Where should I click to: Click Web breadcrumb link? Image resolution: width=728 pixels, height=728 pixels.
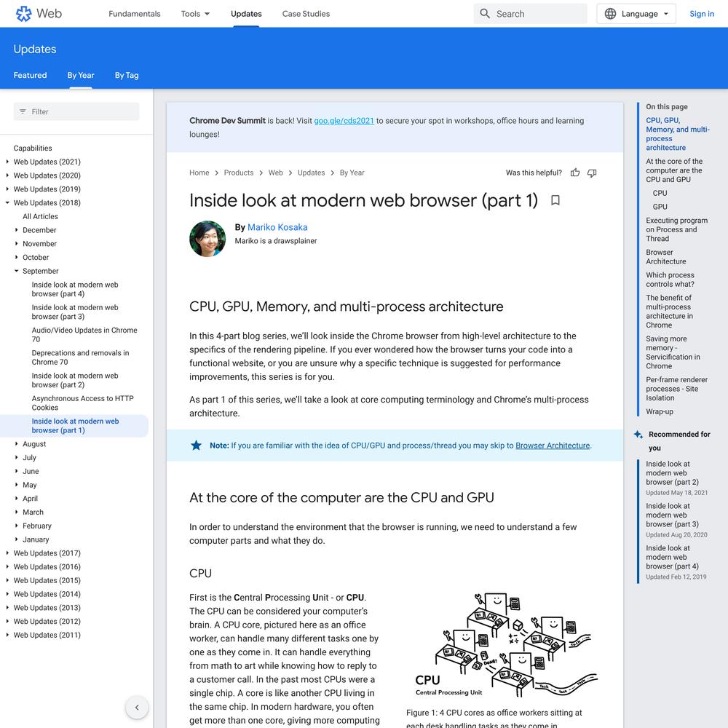coord(275,173)
